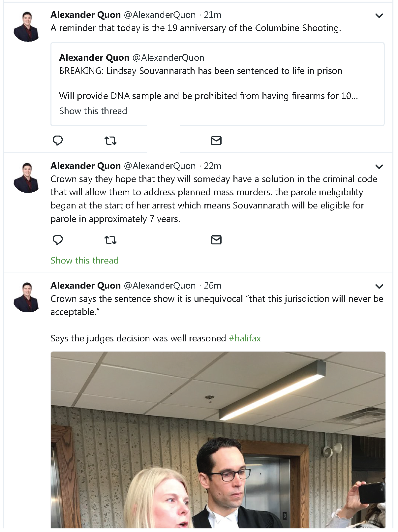Expand options chevron on the 21m tweet
This screenshot has height=532, width=398.
379,16
